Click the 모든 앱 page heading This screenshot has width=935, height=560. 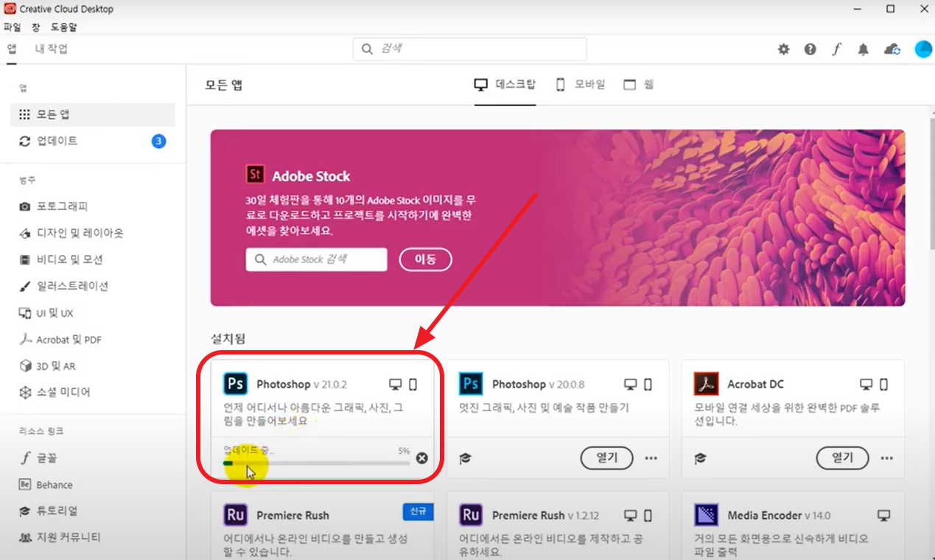224,85
